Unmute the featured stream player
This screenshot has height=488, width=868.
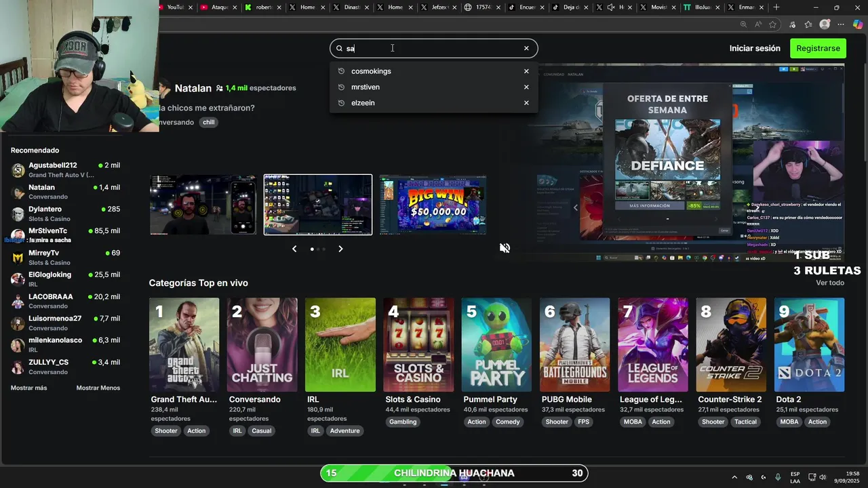click(505, 248)
